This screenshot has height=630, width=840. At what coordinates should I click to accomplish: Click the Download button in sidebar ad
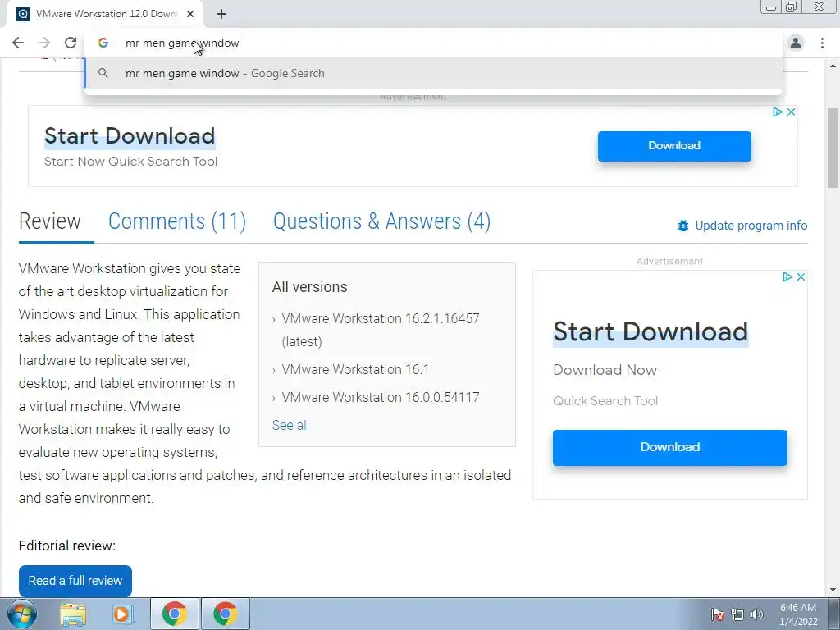pyautogui.click(x=670, y=447)
